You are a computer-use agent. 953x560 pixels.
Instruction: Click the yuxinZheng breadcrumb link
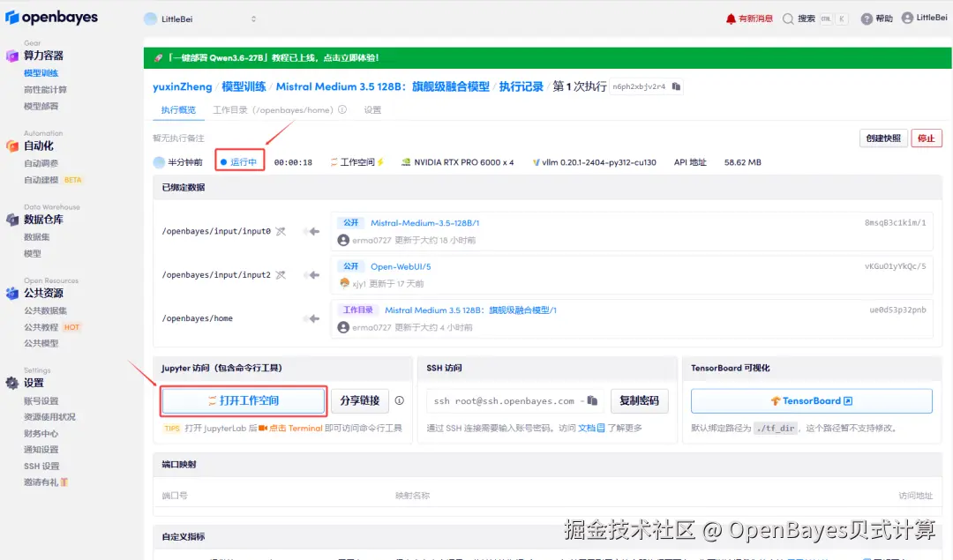pyautogui.click(x=183, y=86)
